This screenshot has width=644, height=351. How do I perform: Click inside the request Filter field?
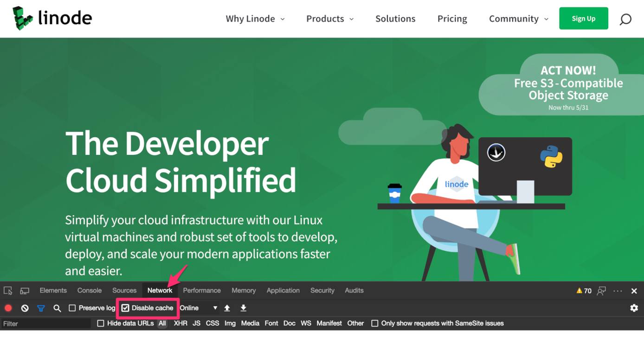click(x=44, y=323)
